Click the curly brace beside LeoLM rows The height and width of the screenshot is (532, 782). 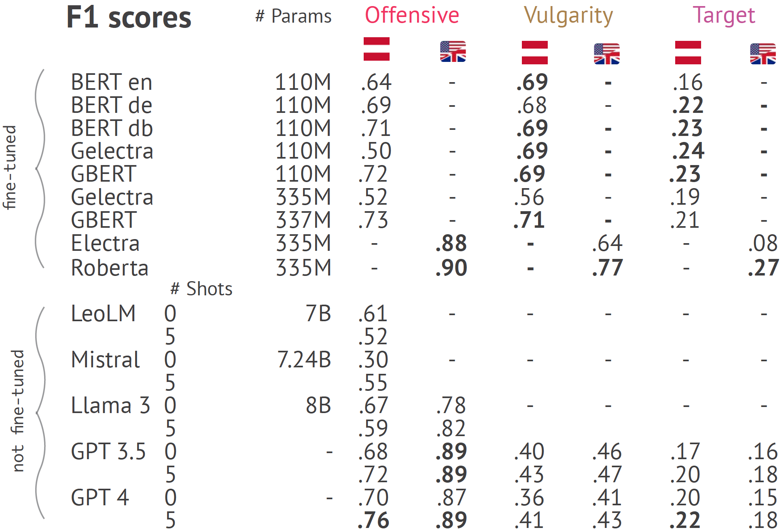[40, 413]
